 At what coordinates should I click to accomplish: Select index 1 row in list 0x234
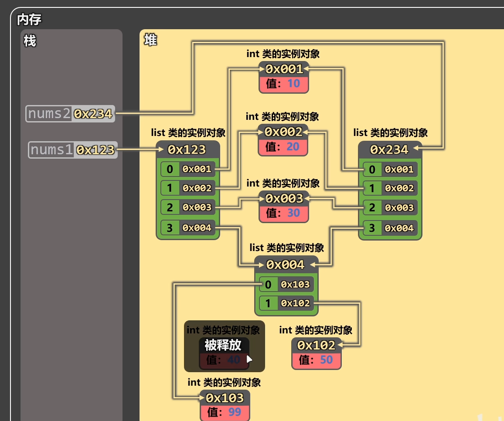click(x=390, y=188)
